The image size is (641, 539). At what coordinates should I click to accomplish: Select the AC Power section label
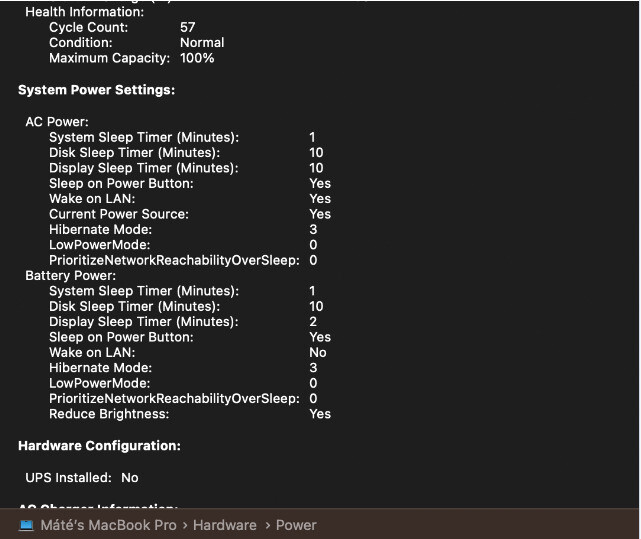coord(57,122)
